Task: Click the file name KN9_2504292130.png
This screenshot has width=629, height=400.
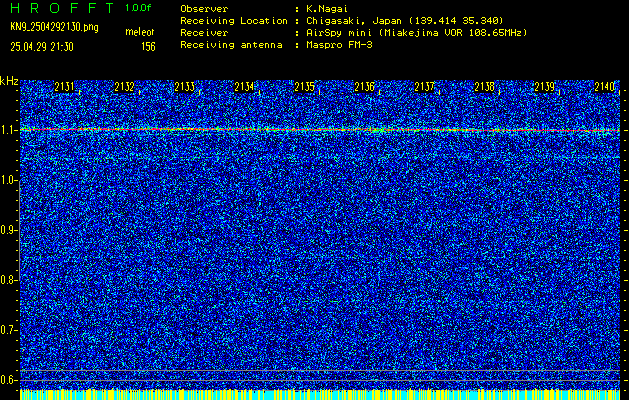Action: pyautogui.click(x=54, y=27)
